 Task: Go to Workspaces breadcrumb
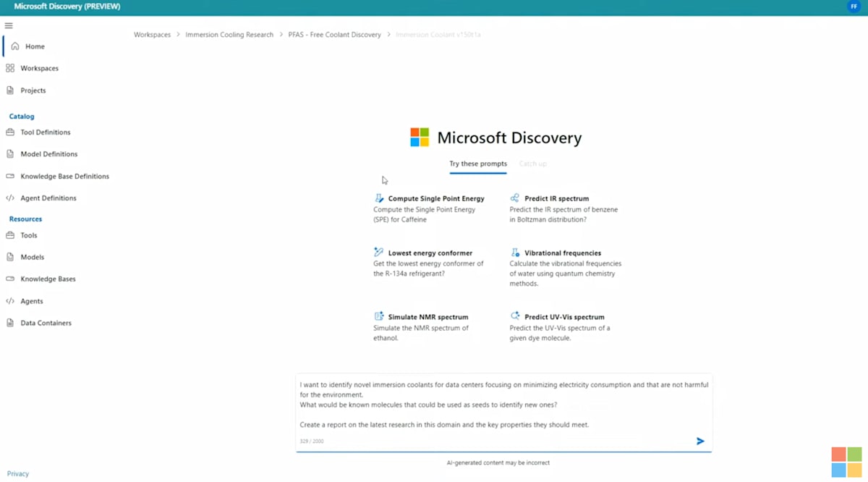[x=153, y=35]
